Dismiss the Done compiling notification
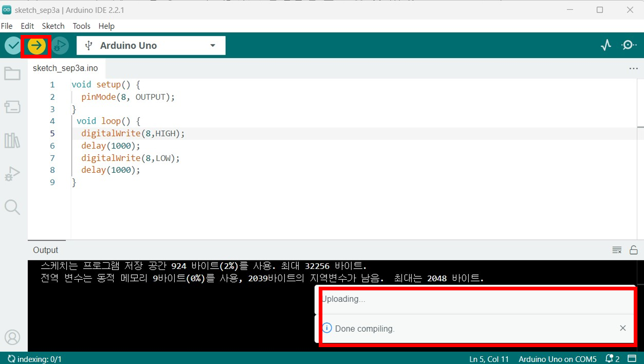This screenshot has height=364, width=644. (623, 328)
